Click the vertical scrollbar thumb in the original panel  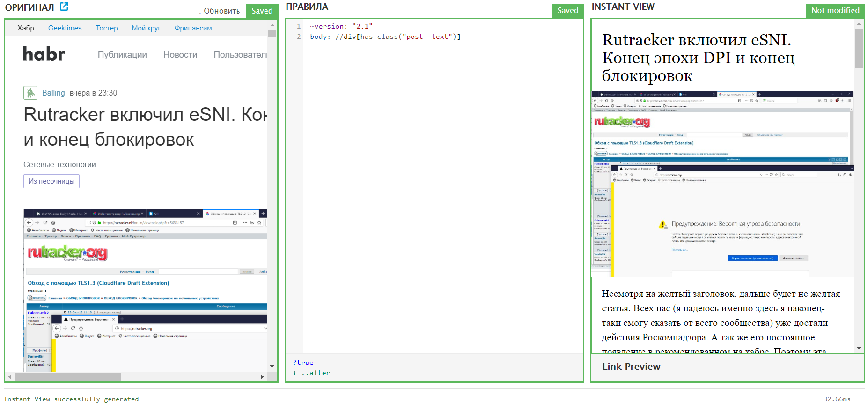(x=272, y=33)
